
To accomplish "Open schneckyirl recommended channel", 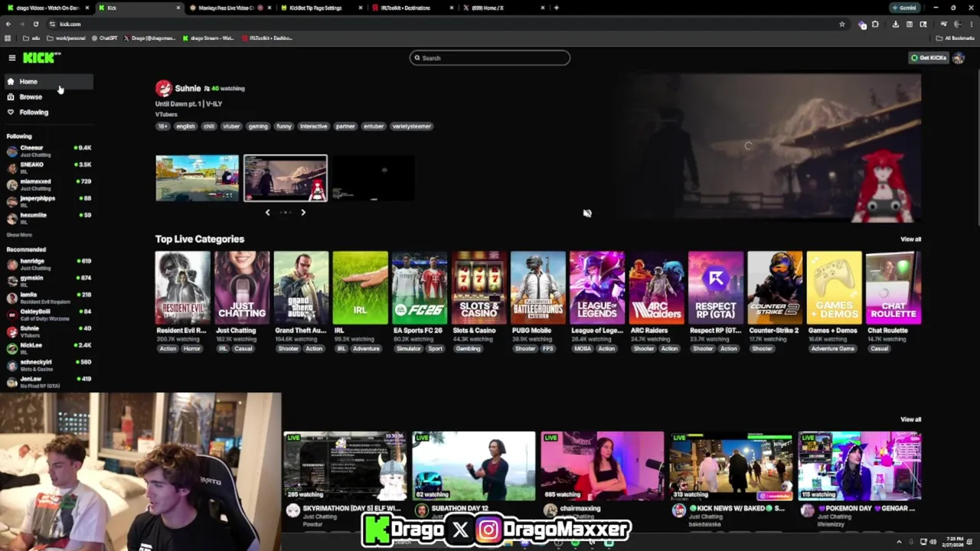I will [48, 365].
